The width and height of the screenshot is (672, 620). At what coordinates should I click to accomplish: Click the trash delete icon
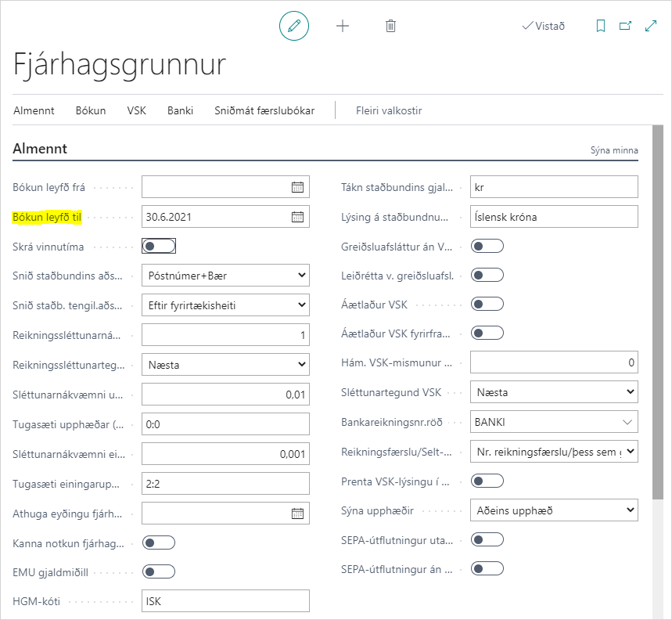coord(390,26)
